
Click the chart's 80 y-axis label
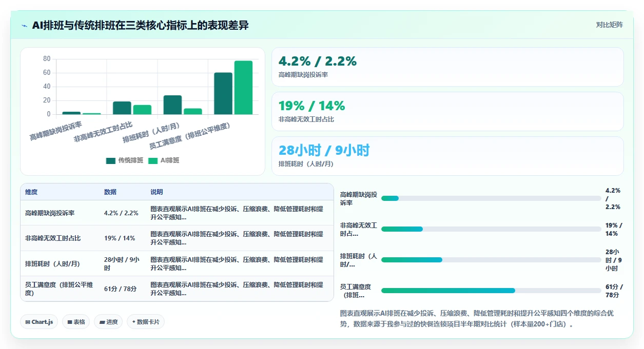click(x=47, y=59)
